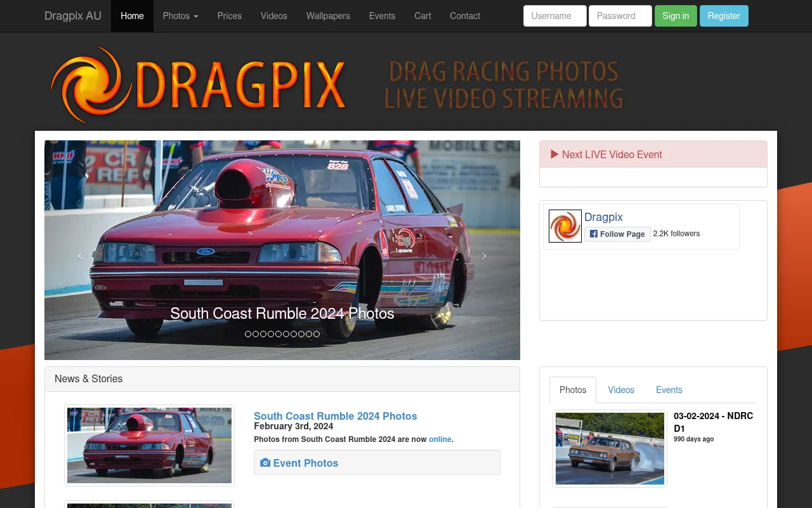Click the Dragpix swirl logo banner
812x508 pixels.
198,84
